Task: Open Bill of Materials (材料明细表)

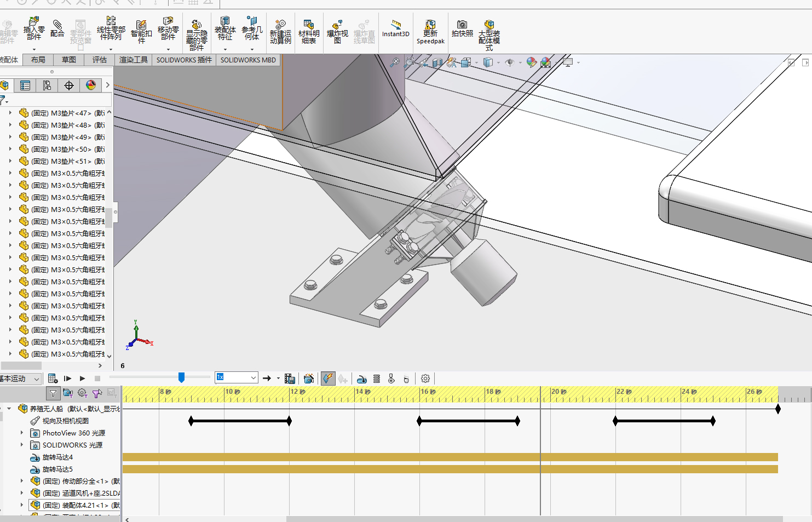Action: click(309, 32)
